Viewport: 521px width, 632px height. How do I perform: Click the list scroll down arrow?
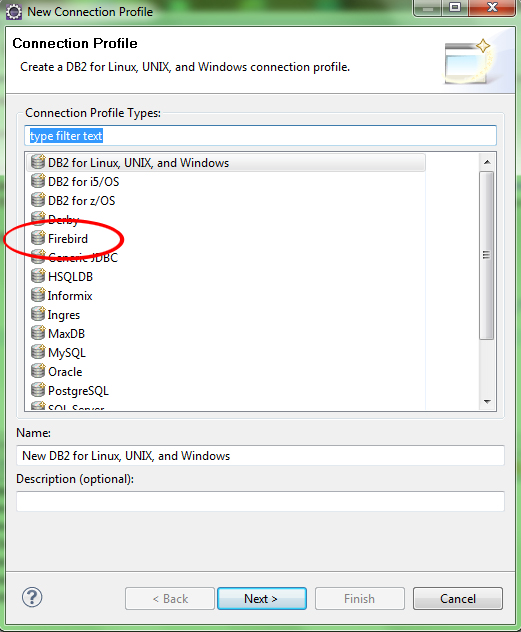point(487,401)
